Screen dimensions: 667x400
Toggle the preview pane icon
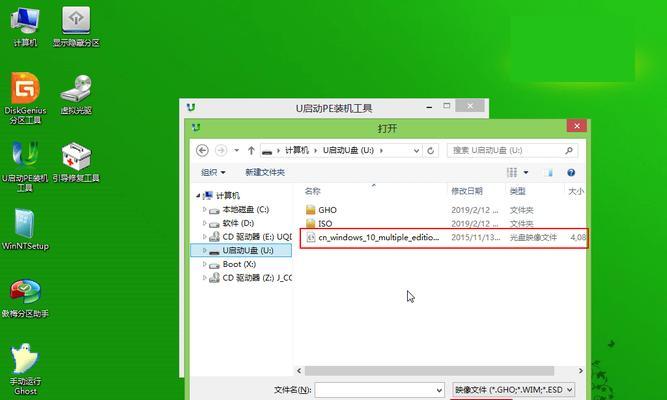[x=550, y=172]
